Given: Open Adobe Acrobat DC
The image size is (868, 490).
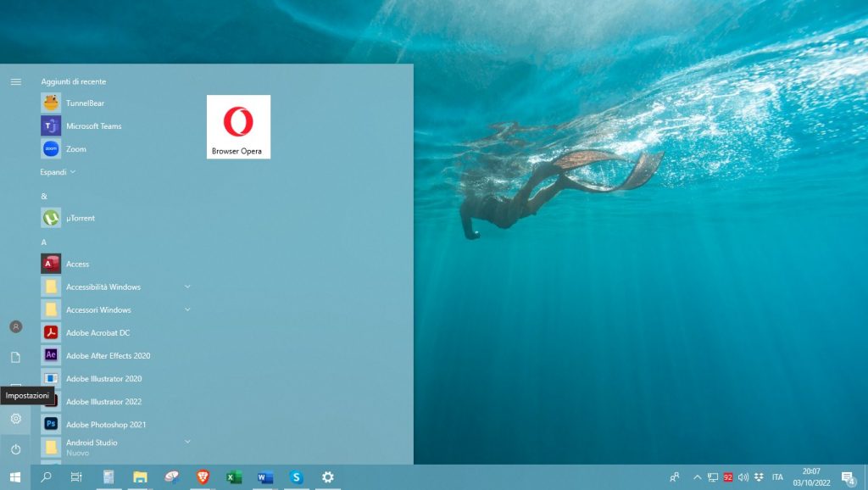Looking at the screenshot, I should (97, 332).
